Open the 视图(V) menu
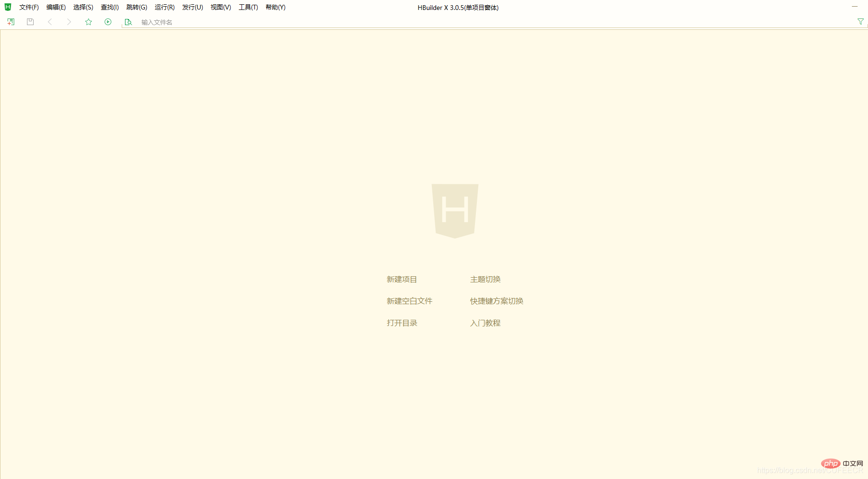868x479 pixels. (x=220, y=7)
